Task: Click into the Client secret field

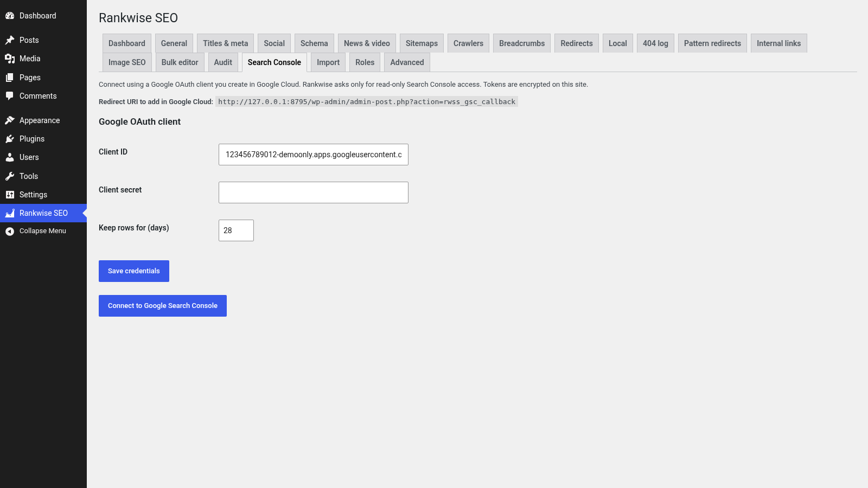Action: tap(314, 192)
